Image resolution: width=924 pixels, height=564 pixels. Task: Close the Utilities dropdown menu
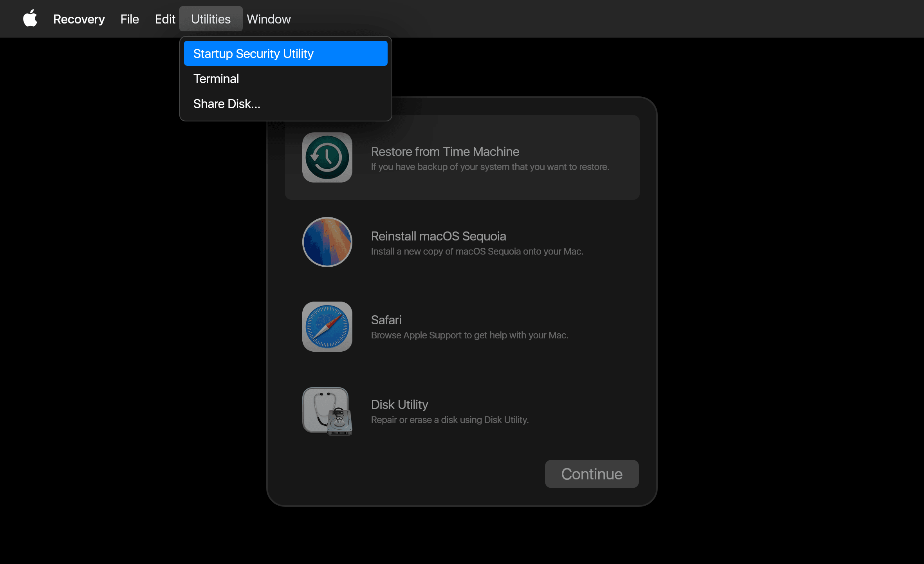point(211,18)
